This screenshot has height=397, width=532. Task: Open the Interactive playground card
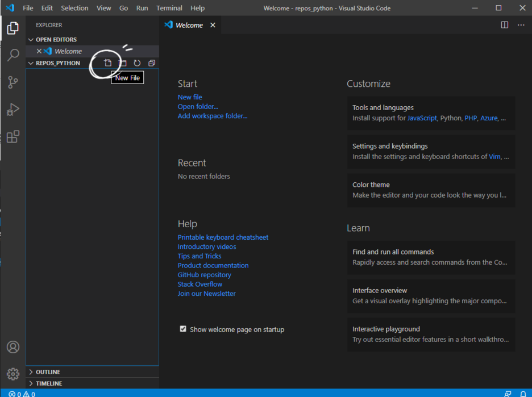(x=431, y=335)
